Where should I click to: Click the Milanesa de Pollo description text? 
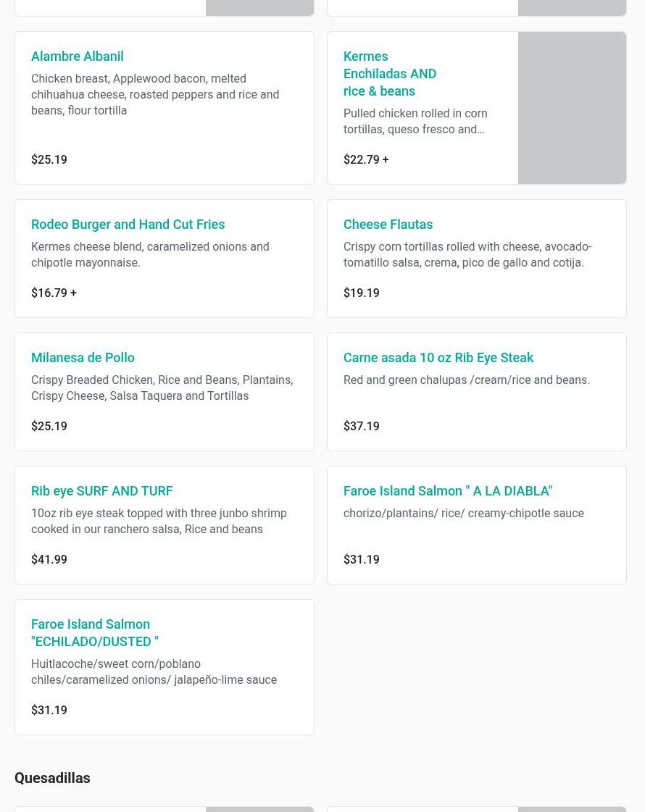(x=162, y=388)
